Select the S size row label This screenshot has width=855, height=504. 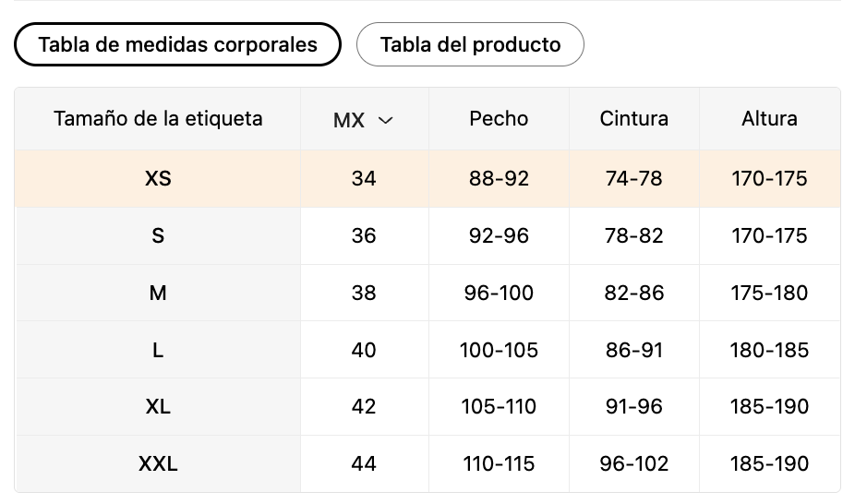pyautogui.click(x=158, y=236)
